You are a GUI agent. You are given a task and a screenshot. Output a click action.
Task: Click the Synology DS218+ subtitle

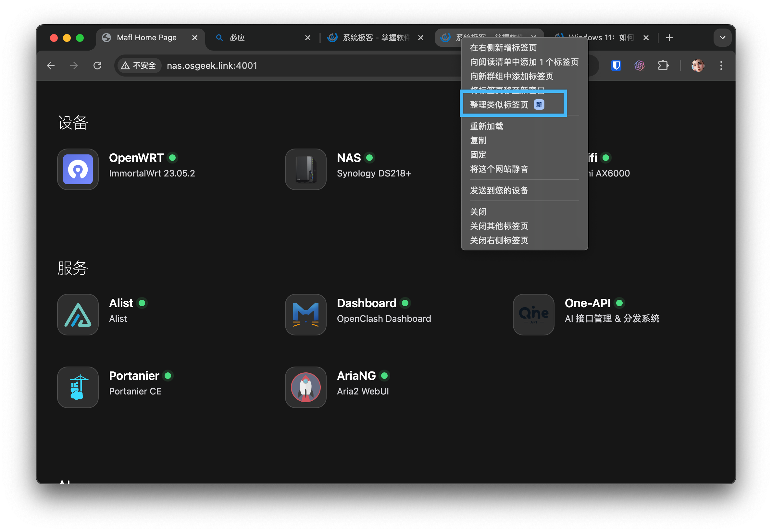[x=374, y=173]
